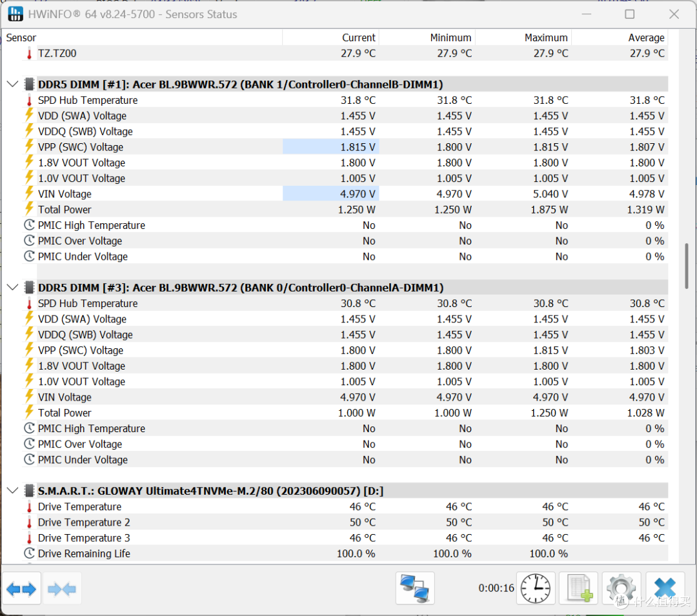
Task: Collapse the DDR5 DIMM [#3] sensor group
Action: [13, 287]
